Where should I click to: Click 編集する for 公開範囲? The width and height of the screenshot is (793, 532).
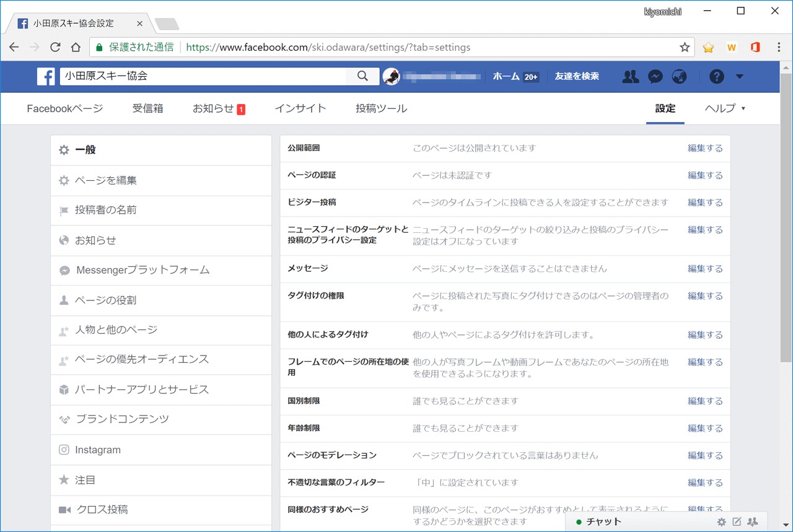coord(705,148)
